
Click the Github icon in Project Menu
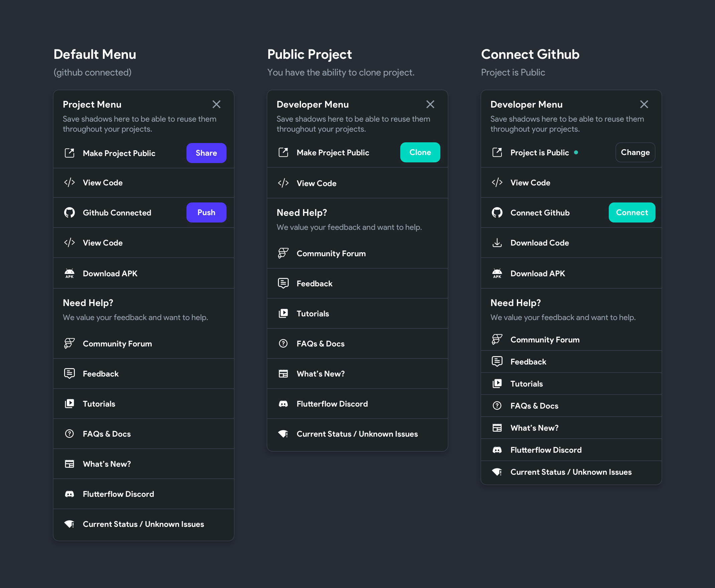pyautogui.click(x=69, y=213)
